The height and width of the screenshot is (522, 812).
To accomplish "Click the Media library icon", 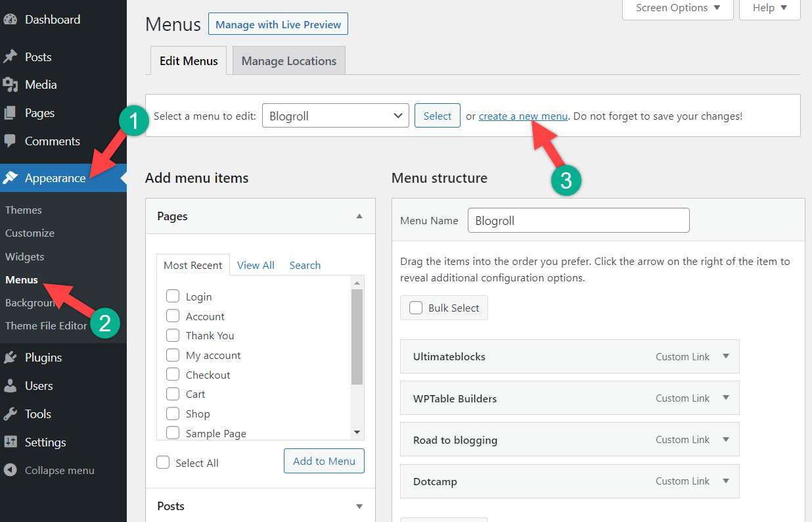I will [10, 85].
